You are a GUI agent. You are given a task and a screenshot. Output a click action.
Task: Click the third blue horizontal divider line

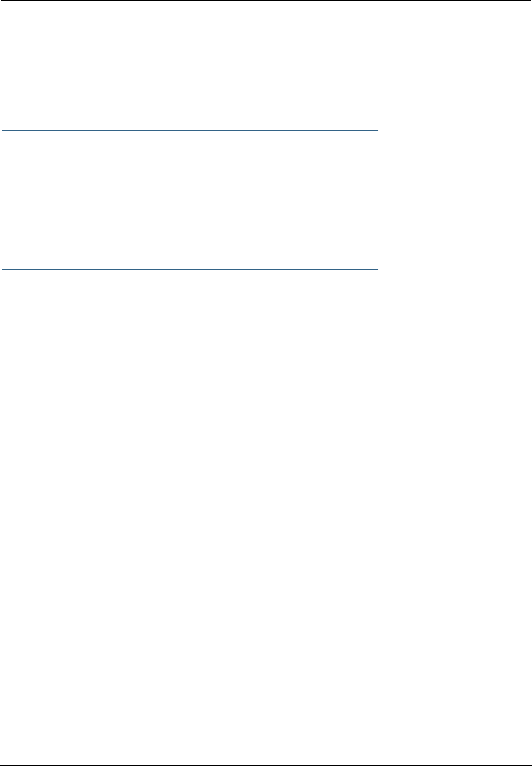(x=189, y=269)
